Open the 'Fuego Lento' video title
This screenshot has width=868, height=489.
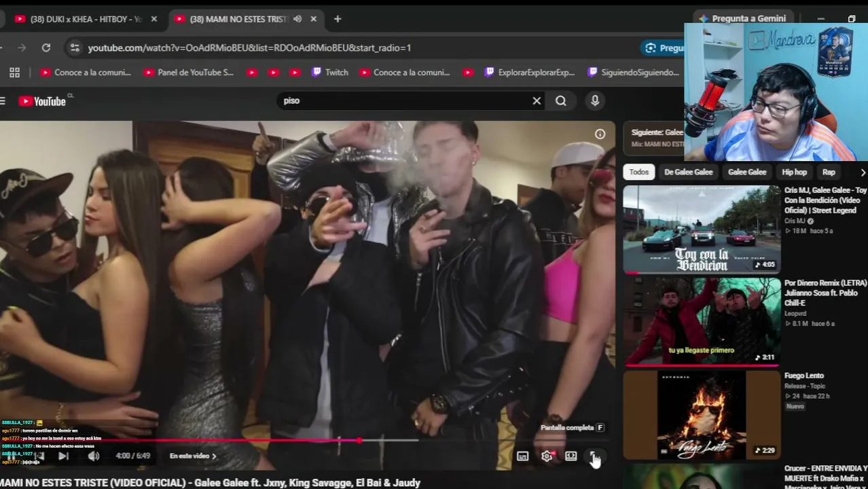point(804,376)
